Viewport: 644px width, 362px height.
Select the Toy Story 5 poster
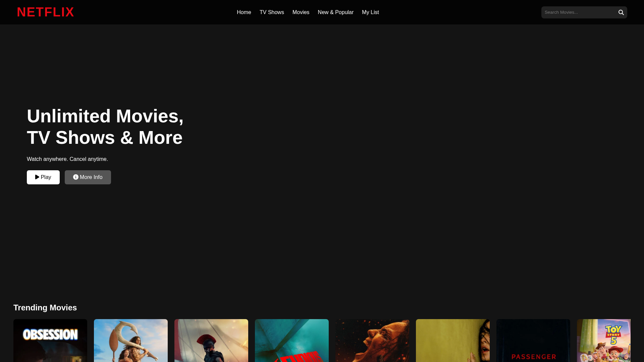[604, 341]
